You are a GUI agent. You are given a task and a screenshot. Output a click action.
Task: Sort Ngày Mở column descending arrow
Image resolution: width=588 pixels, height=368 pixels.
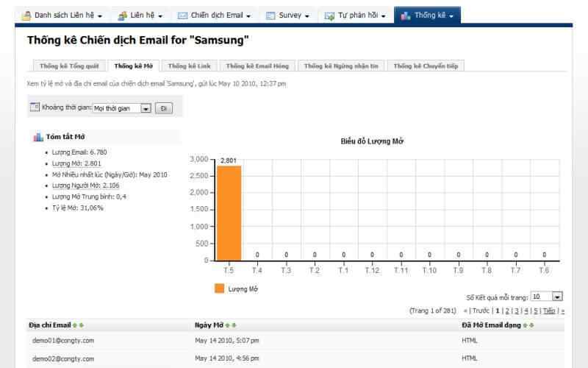[234, 325]
